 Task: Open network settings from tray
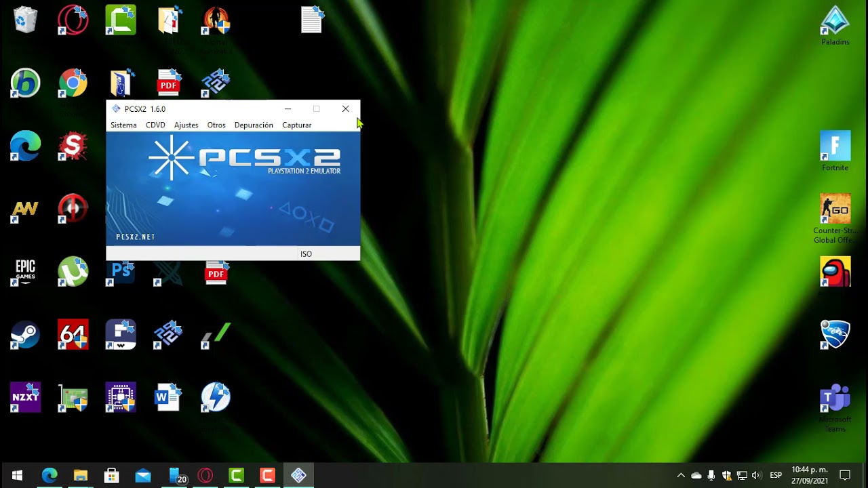[742, 475]
